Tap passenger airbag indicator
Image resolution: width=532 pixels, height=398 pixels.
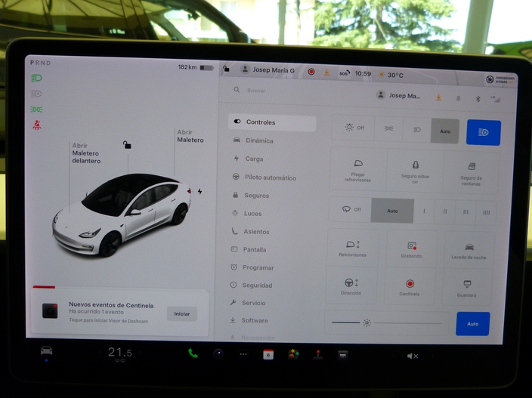pyautogui.click(x=500, y=79)
